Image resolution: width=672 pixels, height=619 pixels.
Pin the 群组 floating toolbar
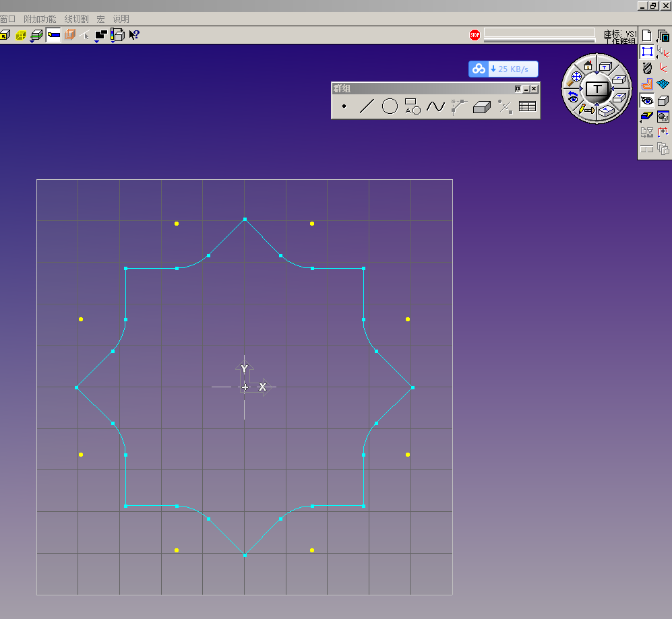point(518,89)
